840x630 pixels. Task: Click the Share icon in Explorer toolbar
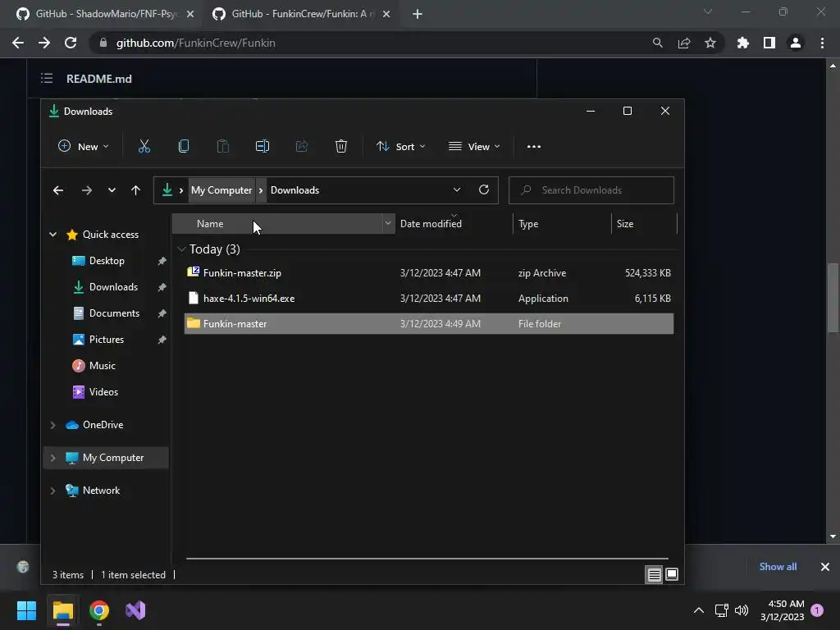click(x=302, y=146)
